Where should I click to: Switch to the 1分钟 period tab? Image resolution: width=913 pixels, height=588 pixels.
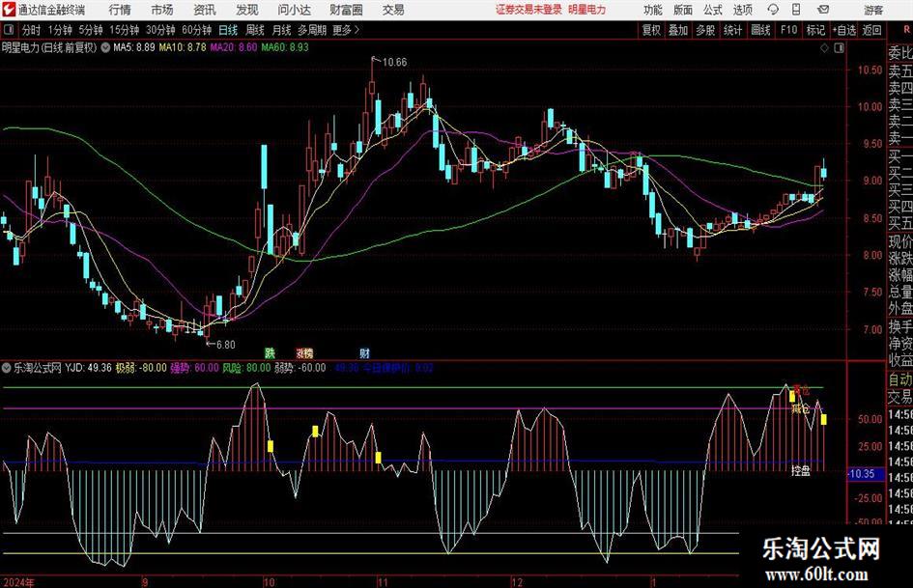(x=59, y=30)
